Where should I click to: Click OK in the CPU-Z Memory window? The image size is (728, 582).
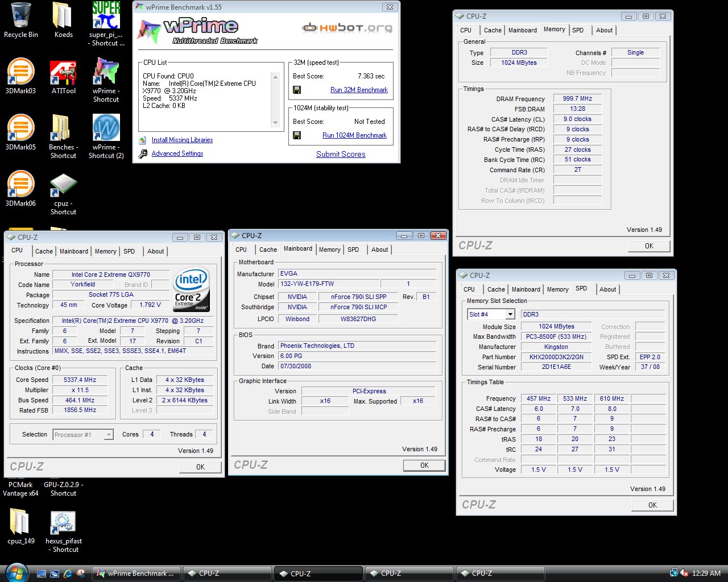[649, 246]
